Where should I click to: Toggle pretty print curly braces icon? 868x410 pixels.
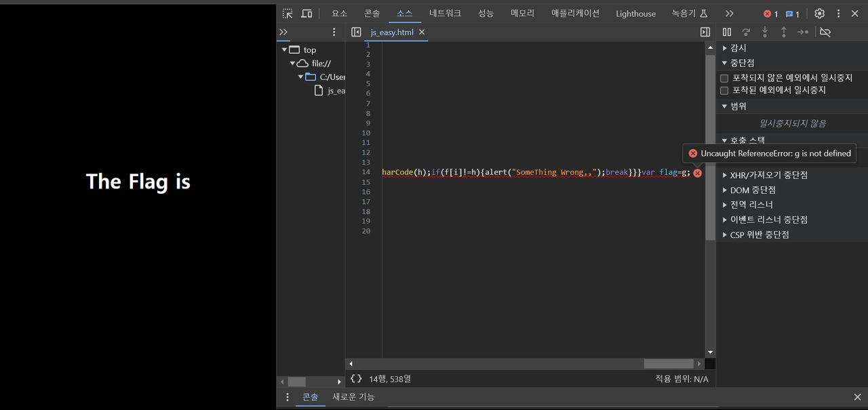point(356,379)
